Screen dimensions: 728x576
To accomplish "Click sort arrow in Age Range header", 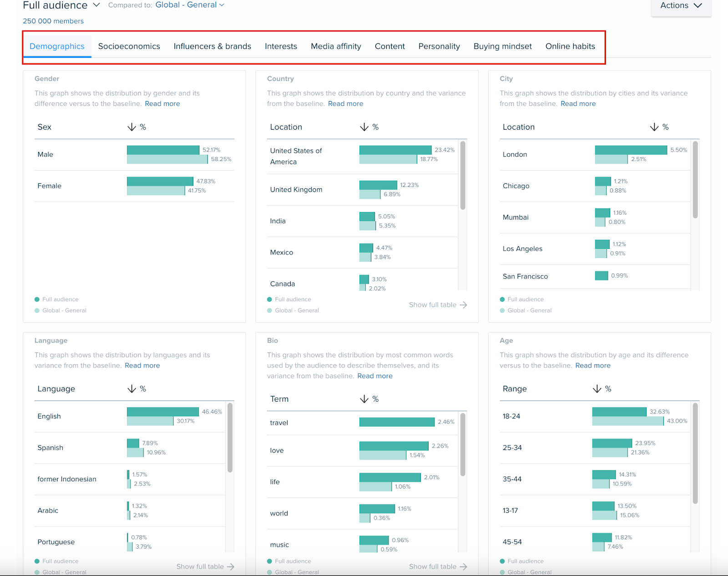I will click(x=597, y=389).
